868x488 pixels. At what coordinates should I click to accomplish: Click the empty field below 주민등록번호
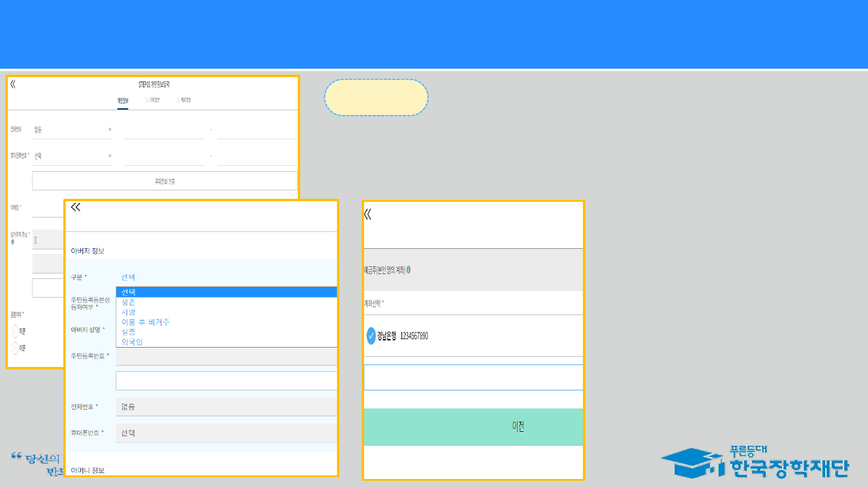click(x=226, y=381)
